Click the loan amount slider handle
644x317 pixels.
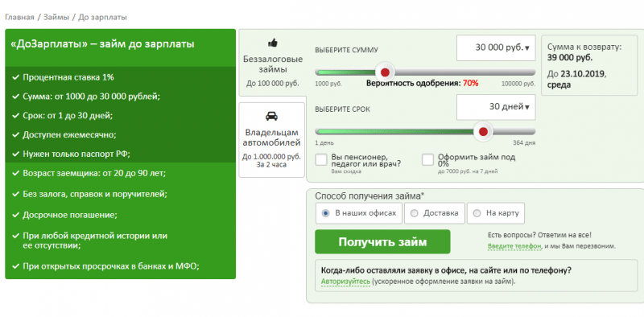point(385,72)
